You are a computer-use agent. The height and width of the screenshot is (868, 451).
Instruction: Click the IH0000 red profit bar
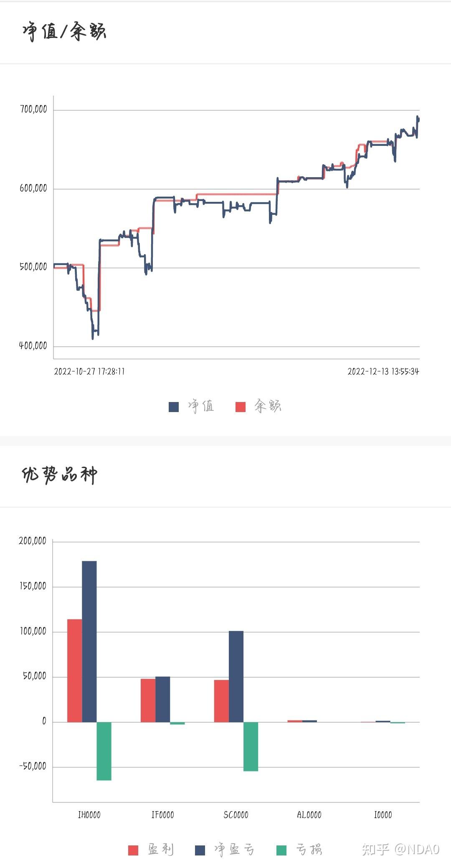[75, 670]
